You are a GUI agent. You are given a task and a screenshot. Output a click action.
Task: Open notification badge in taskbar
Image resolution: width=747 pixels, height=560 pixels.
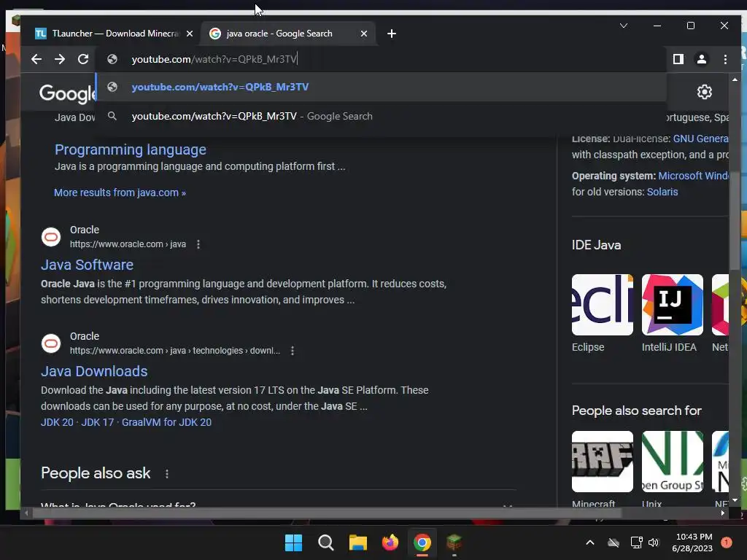pos(726,542)
